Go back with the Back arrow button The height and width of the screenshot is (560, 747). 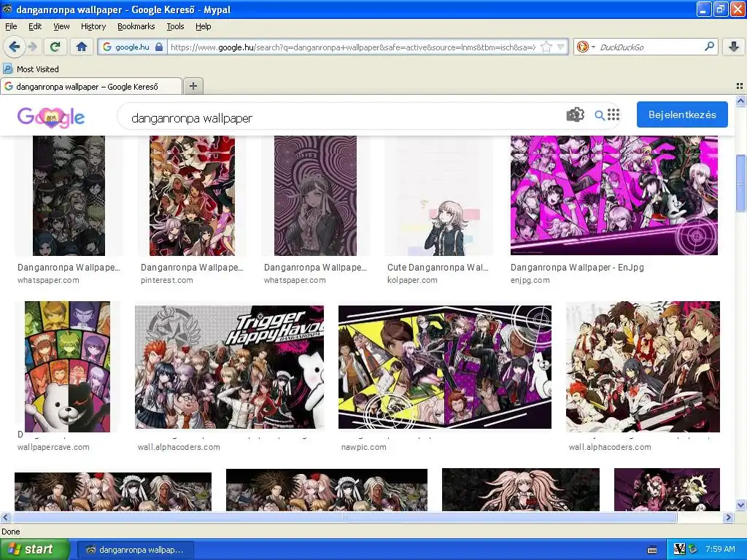(15, 47)
